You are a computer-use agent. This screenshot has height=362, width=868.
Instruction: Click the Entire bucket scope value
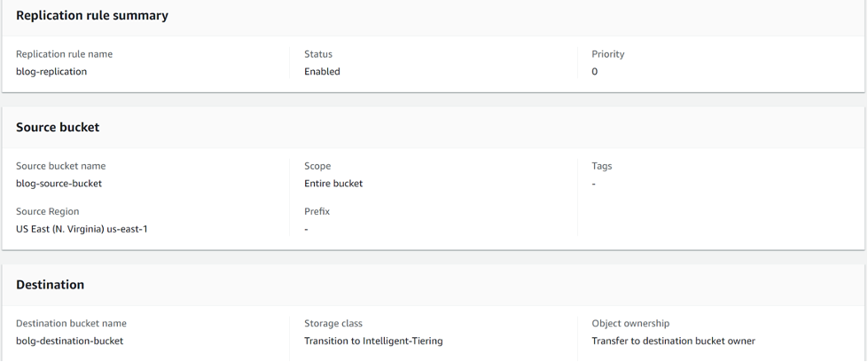coord(333,184)
